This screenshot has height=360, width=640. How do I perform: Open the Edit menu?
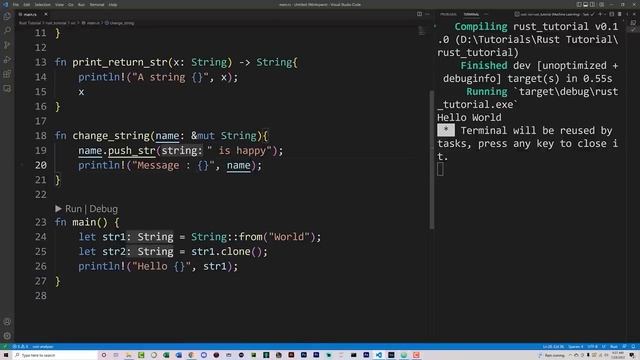[27, 4]
